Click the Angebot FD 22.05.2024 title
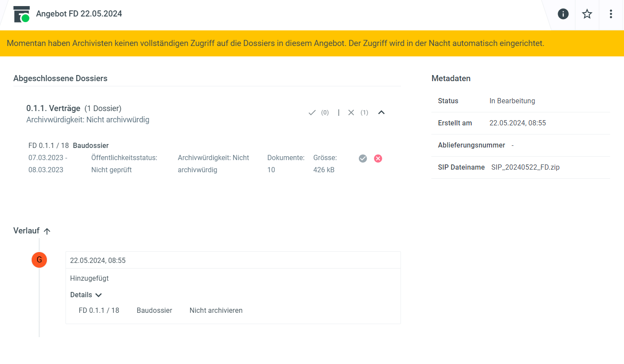Image resolution: width=624 pixels, height=364 pixels. pos(79,14)
